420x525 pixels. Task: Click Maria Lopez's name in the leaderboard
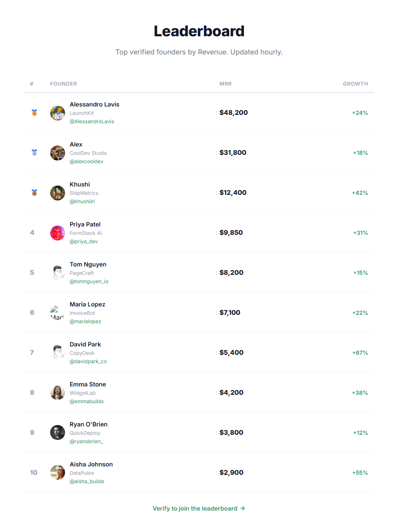[x=87, y=304]
